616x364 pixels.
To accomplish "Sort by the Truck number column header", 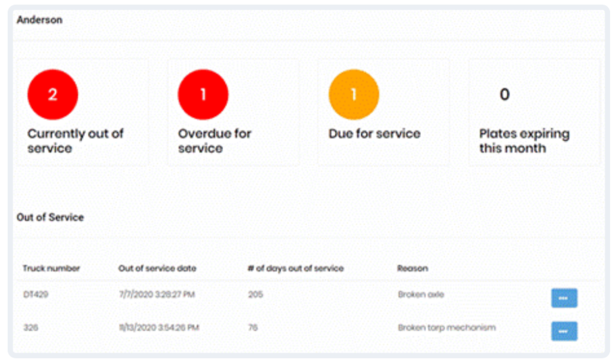I will (51, 268).
